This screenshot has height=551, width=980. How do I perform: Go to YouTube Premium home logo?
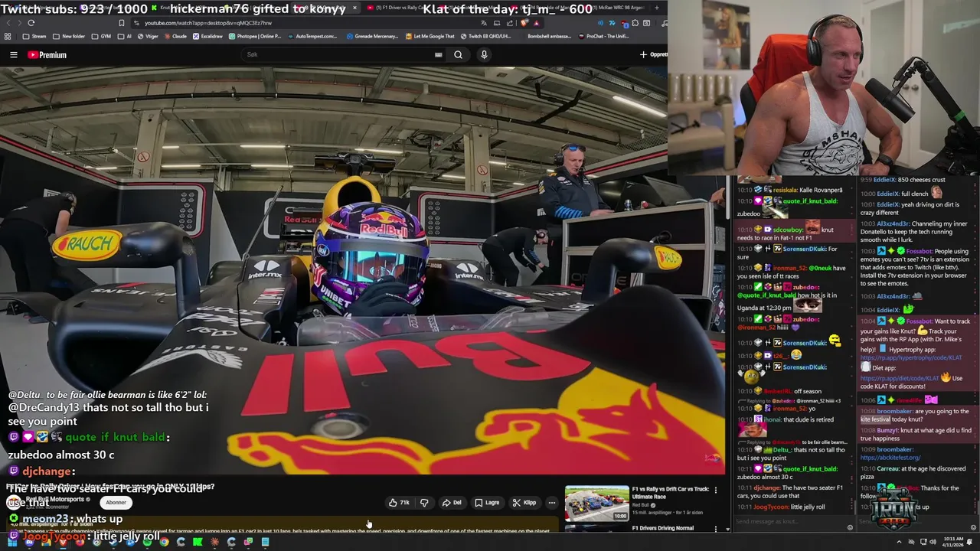click(x=47, y=55)
